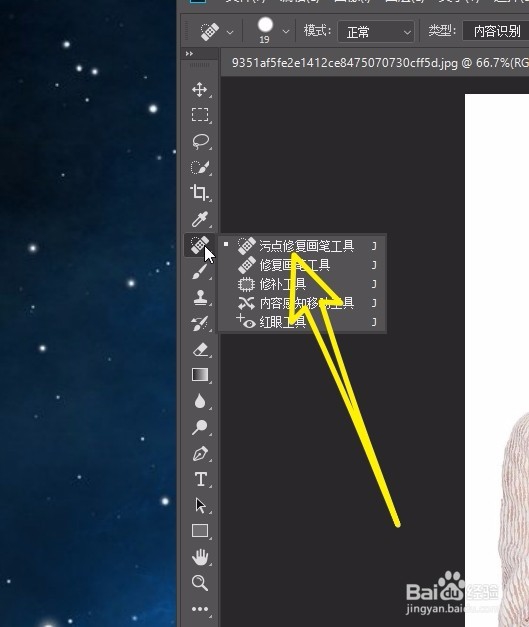Select the 内容识别 type option
The image size is (529, 627).
tap(496, 31)
